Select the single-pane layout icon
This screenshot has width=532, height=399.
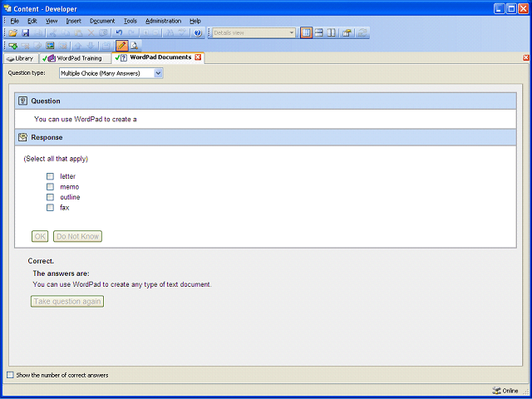pos(306,33)
